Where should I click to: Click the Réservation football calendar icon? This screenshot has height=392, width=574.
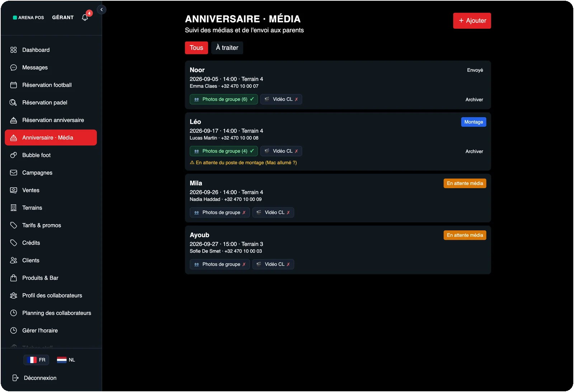[x=14, y=85]
